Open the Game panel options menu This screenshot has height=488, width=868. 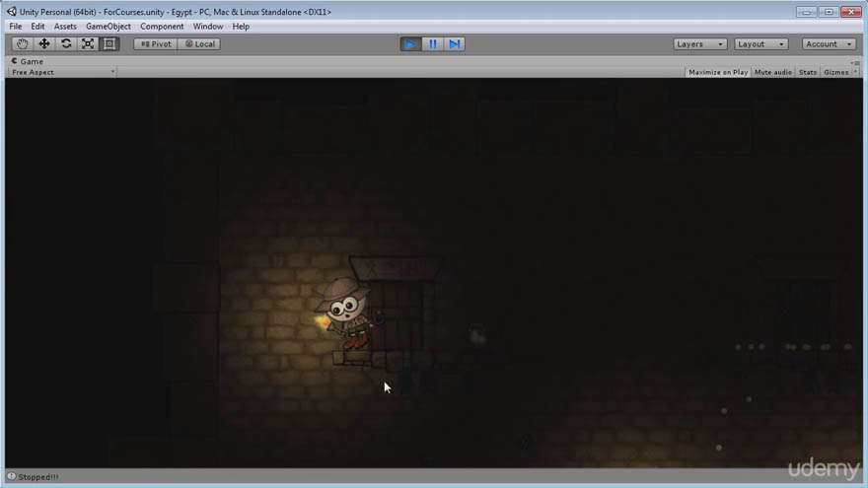[856, 62]
